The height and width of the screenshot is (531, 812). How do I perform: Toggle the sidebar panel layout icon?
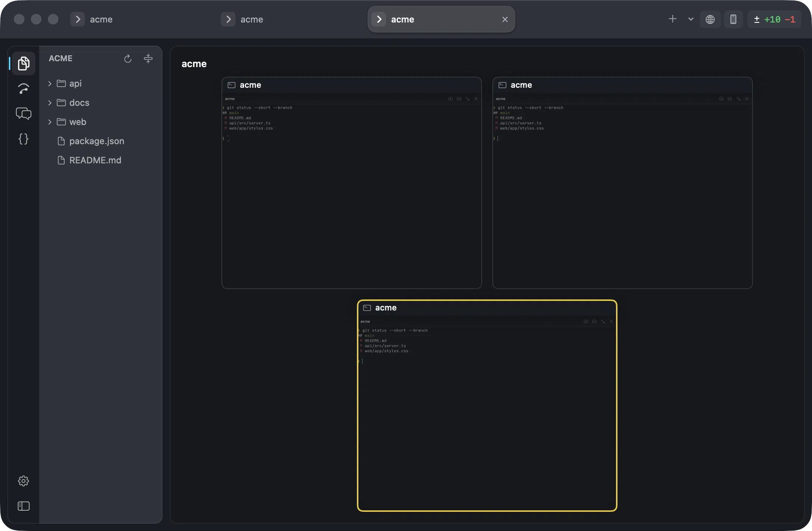[x=24, y=506]
